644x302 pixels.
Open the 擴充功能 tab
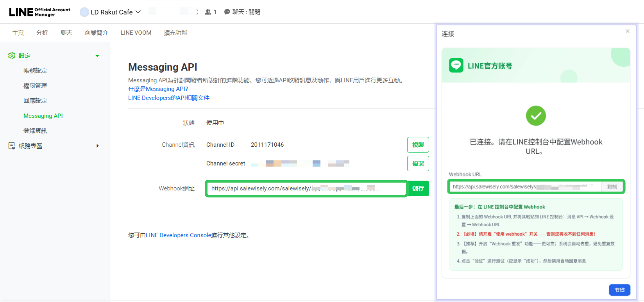[175, 33]
